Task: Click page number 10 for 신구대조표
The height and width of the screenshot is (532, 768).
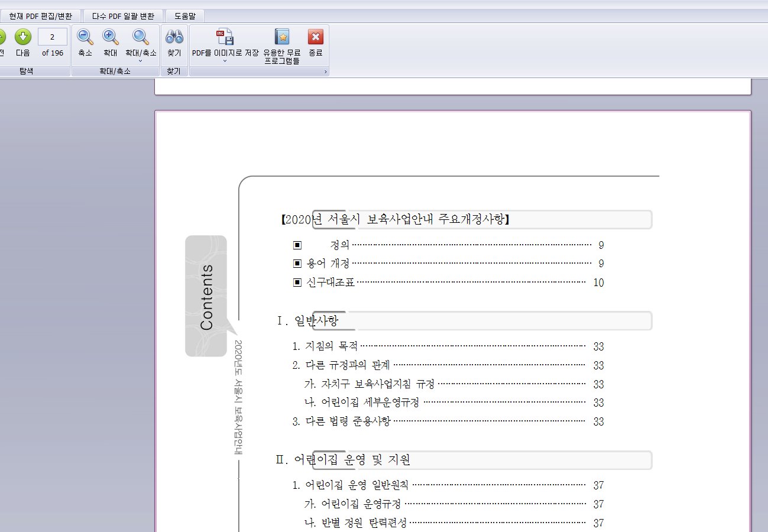Action: coord(598,283)
